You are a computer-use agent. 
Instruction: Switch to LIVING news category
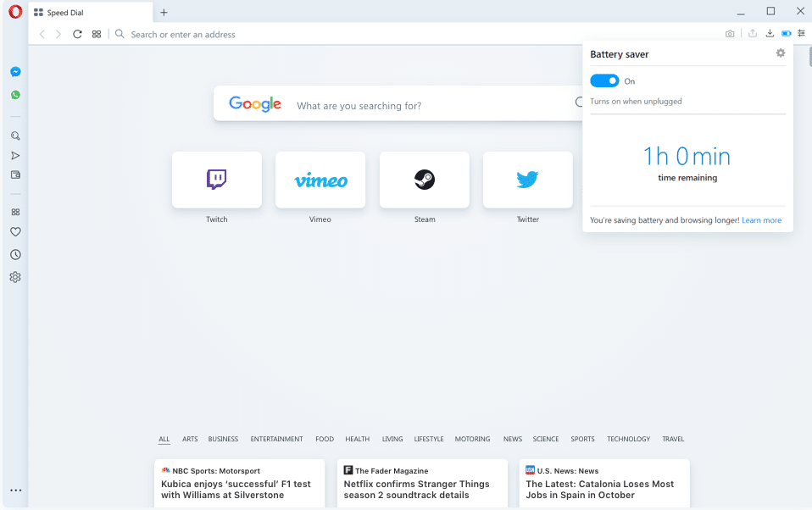pyautogui.click(x=392, y=439)
